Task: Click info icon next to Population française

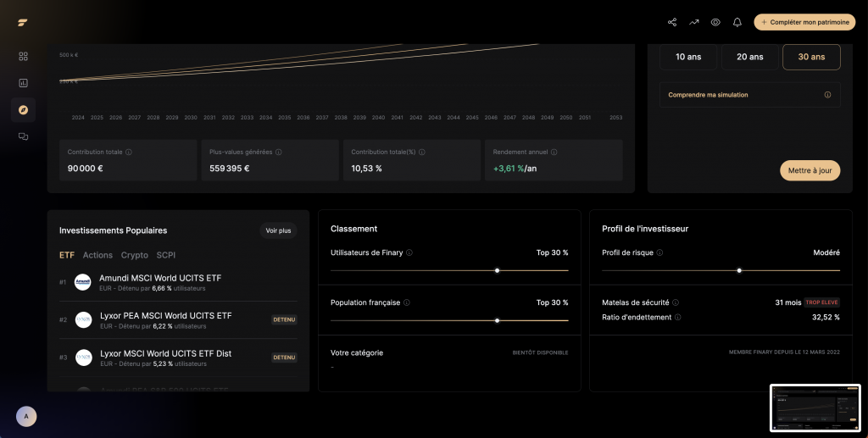Action: pyautogui.click(x=406, y=302)
